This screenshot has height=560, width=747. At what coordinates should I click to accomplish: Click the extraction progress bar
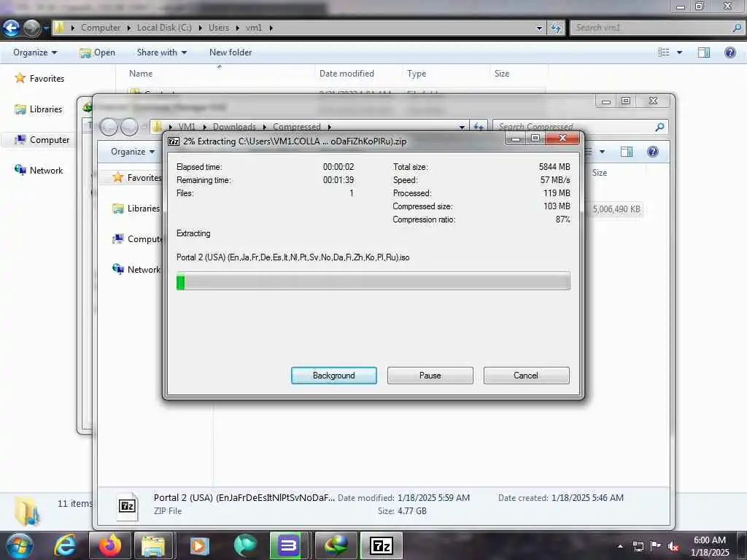pos(373,281)
